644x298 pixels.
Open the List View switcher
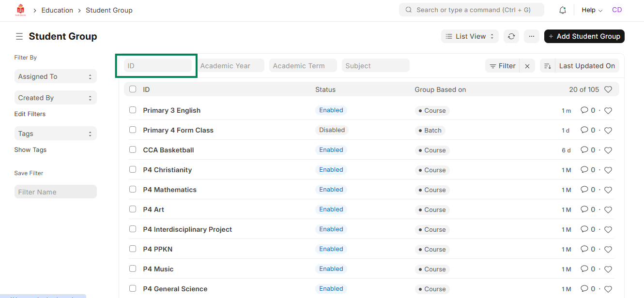click(469, 36)
